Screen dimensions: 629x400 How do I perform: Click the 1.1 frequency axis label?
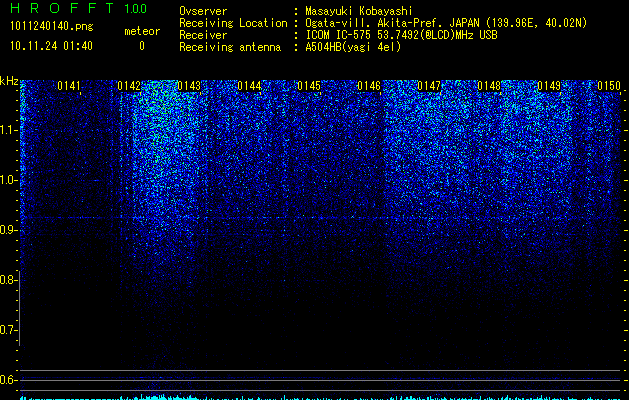pyautogui.click(x=8, y=130)
